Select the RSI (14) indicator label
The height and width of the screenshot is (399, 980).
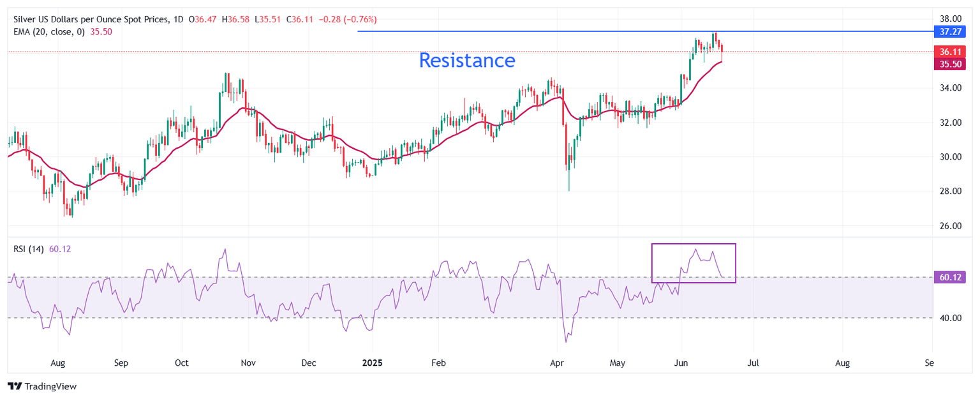(29, 250)
